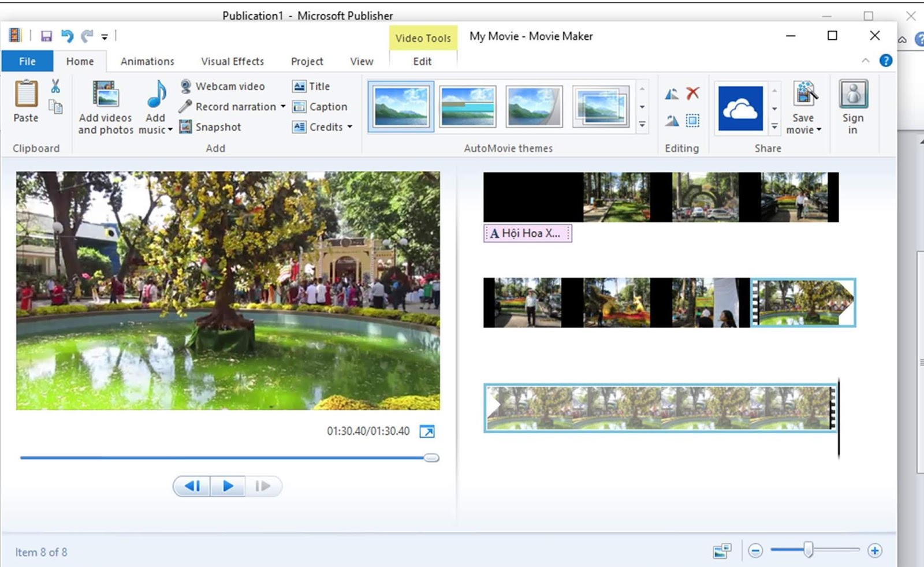Add a Caption to the selected clip
This screenshot has height=567, width=924.
pos(320,107)
